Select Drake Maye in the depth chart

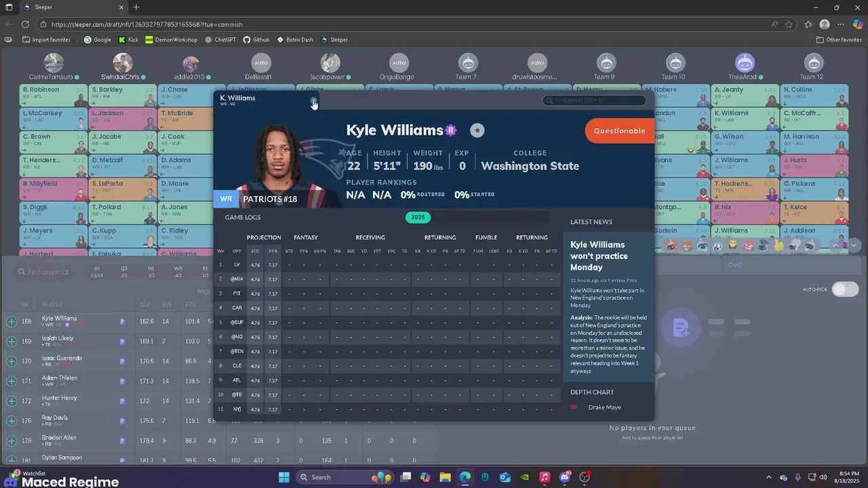604,407
